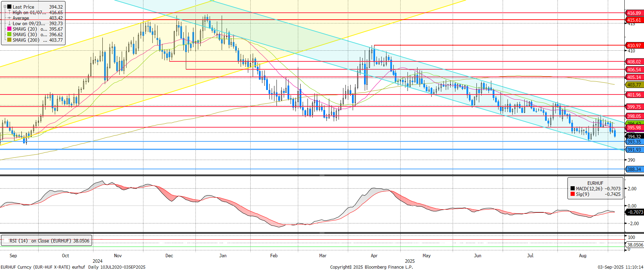This screenshot has height=270, width=644.
Task: Click the 03-Sep-2025 11:10:14 timestamp
Action: pos(620,267)
